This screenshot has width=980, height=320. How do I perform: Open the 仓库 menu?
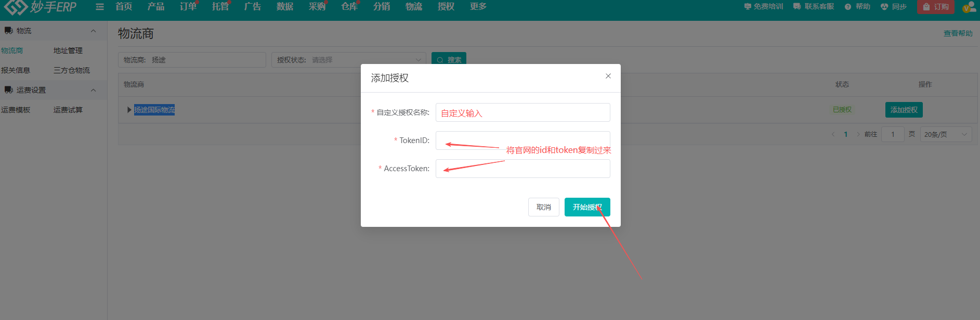(x=349, y=7)
